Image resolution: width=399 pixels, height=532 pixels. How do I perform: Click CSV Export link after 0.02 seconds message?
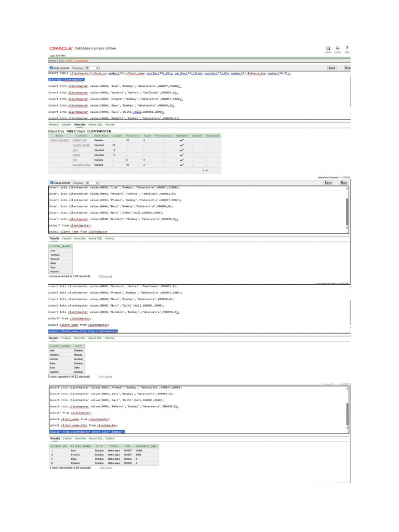coord(105,377)
